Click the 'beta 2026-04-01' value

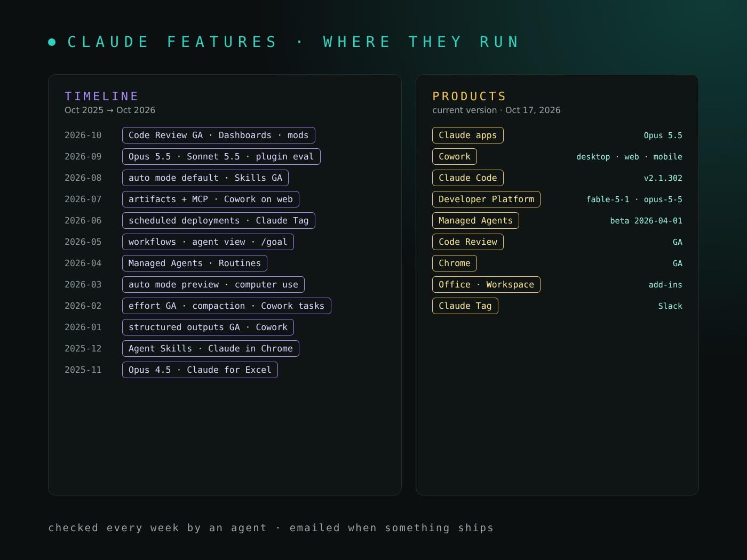pyautogui.click(x=646, y=221)
